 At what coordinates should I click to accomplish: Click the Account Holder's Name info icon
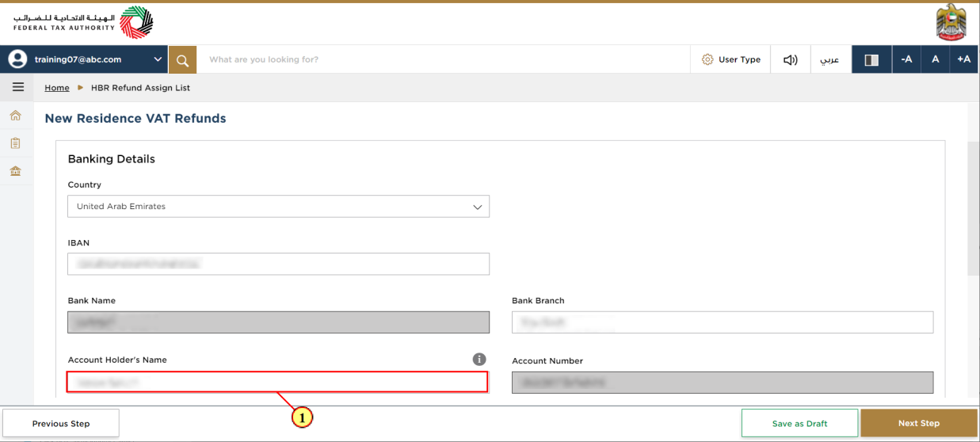click(x=479, y=359)
